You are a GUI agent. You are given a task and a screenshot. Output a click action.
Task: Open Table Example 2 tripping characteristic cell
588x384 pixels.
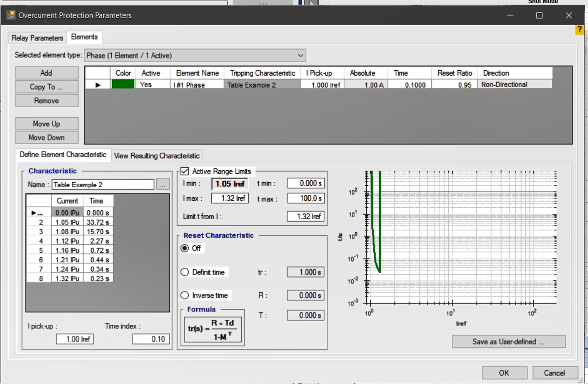[261, 85]
